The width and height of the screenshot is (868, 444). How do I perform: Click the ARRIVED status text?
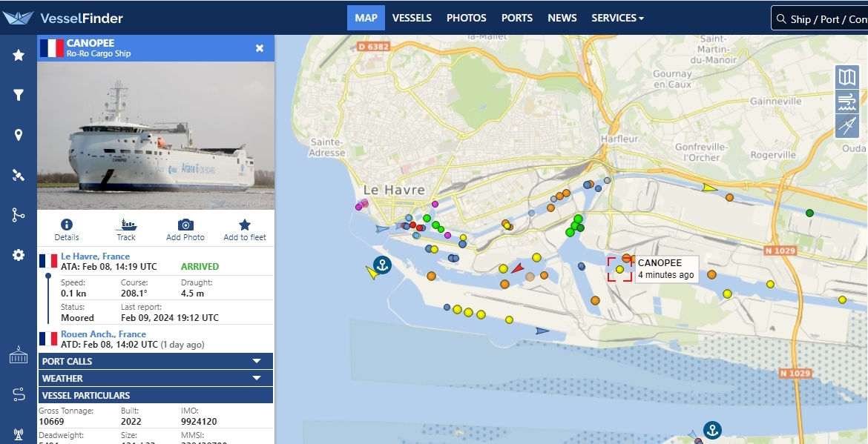(x=200, y=267)
